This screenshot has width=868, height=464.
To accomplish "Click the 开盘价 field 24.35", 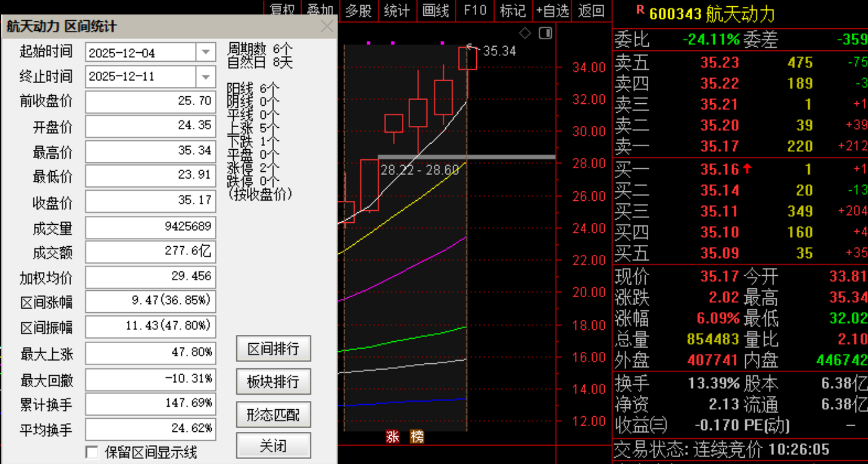I will [151, 126].
